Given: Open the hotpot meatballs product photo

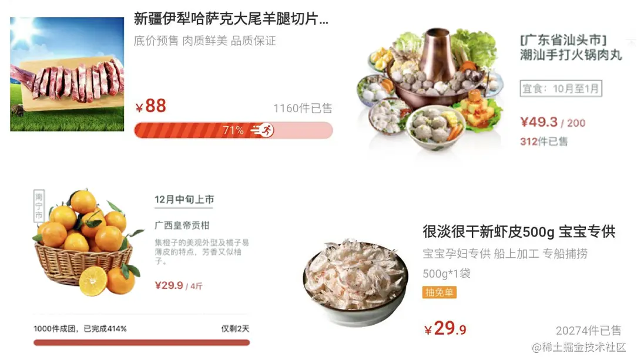Looking at the screenshot, I should pyautogui.click(x=431, y=90).
